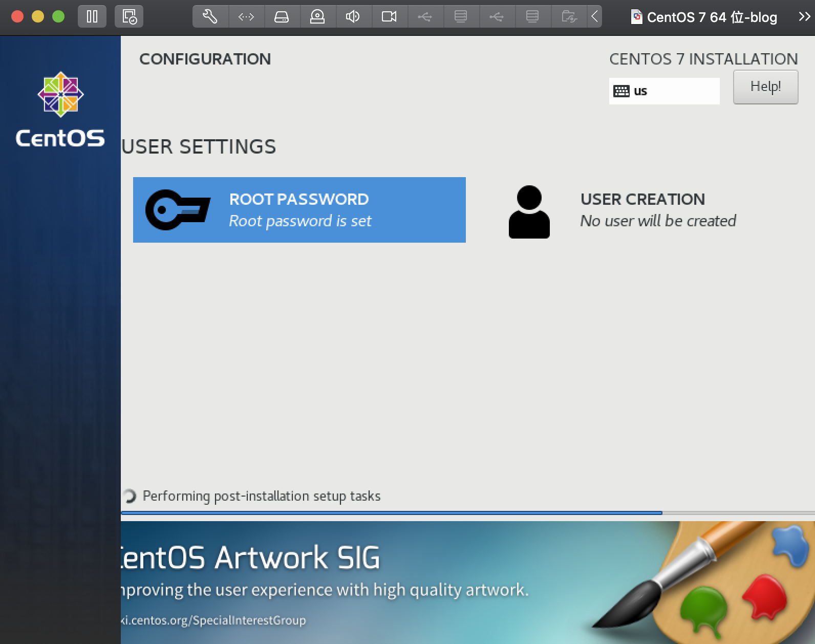815x644 pixels.
Task: Click the user creation person icon
Action: 529,212
